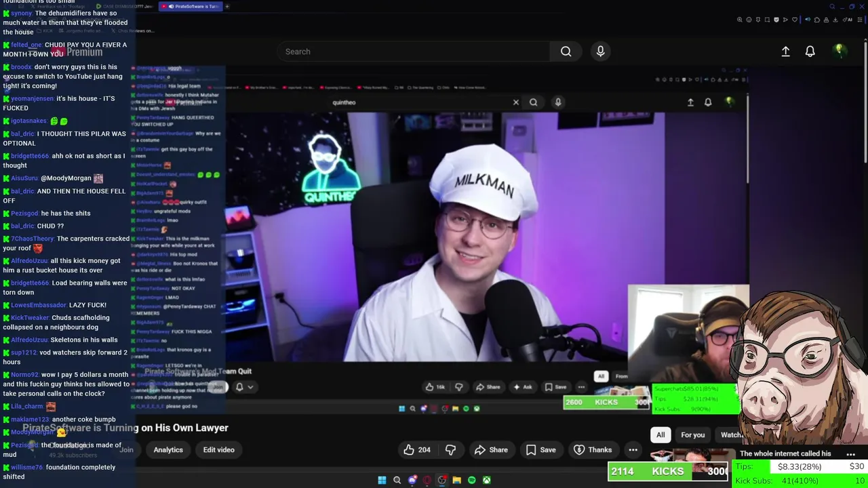The width and height of the screenshot is (868, 488).
Task: Dislike the Pirate Software lawyer video
Action: 450,449
